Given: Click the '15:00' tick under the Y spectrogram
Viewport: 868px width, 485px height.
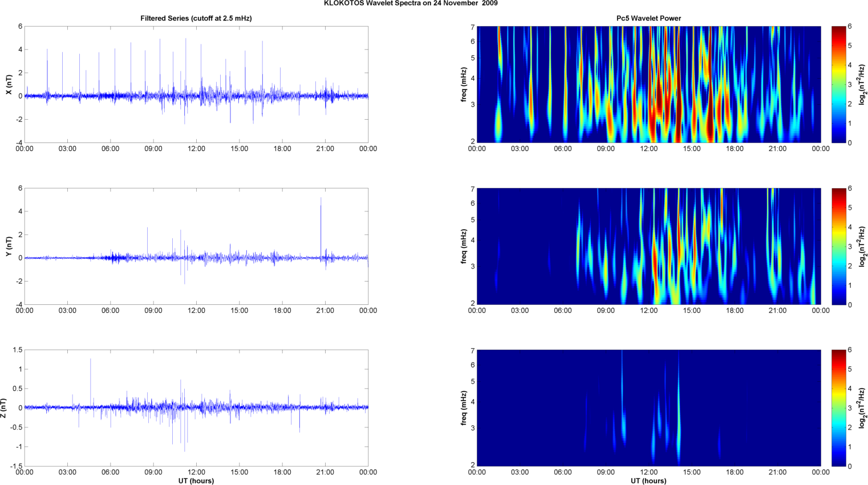Looking at the screenshot, I should [x=692, y=311].
